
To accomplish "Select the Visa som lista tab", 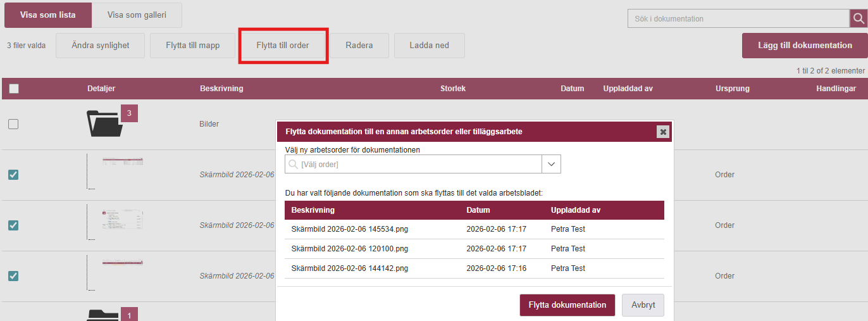I will (48, 15).
